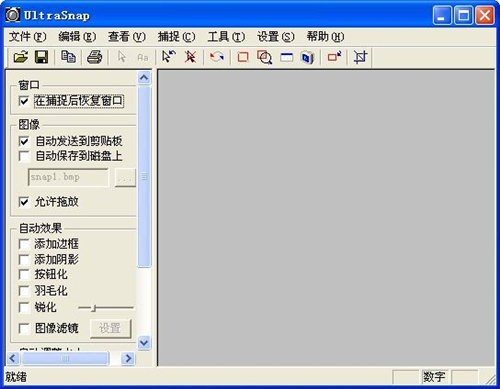The image size is (500, 389).
Task: Click the browse ... button next to snap1.bmp
Action: pos(125,178)
